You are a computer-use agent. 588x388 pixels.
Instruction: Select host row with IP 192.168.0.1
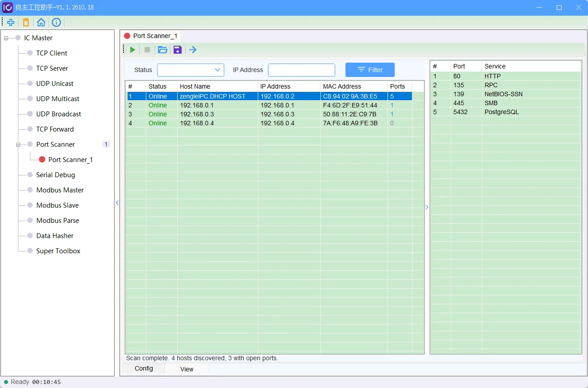pyautogui.click(x=269, y=105)
